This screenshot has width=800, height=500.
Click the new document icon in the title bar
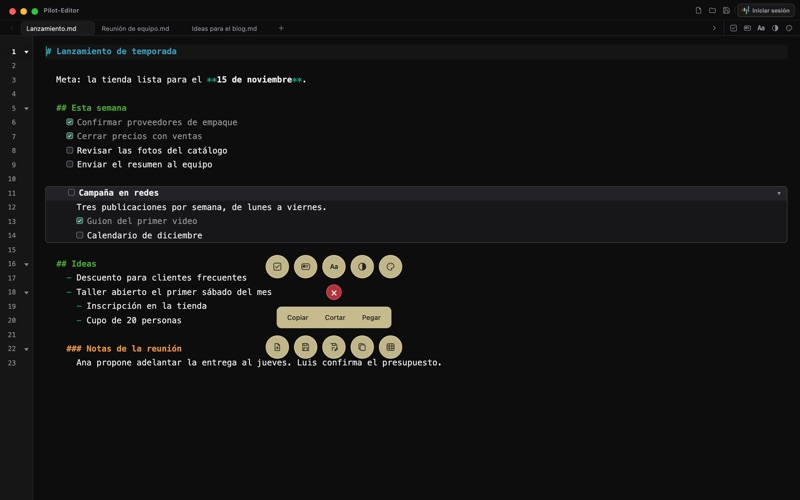[x=698, y=10]
